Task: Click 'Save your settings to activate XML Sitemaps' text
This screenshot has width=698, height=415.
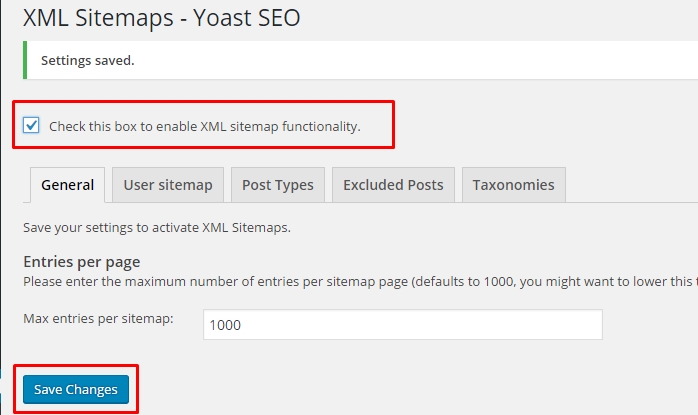Action: click(x=157, y=228)
